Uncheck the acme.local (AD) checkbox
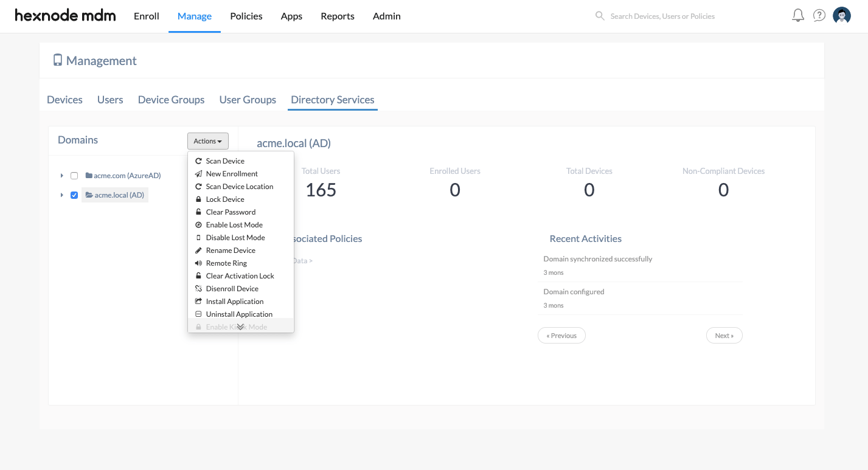The height and width of the screenshot is (470, 868). point(74,195)
